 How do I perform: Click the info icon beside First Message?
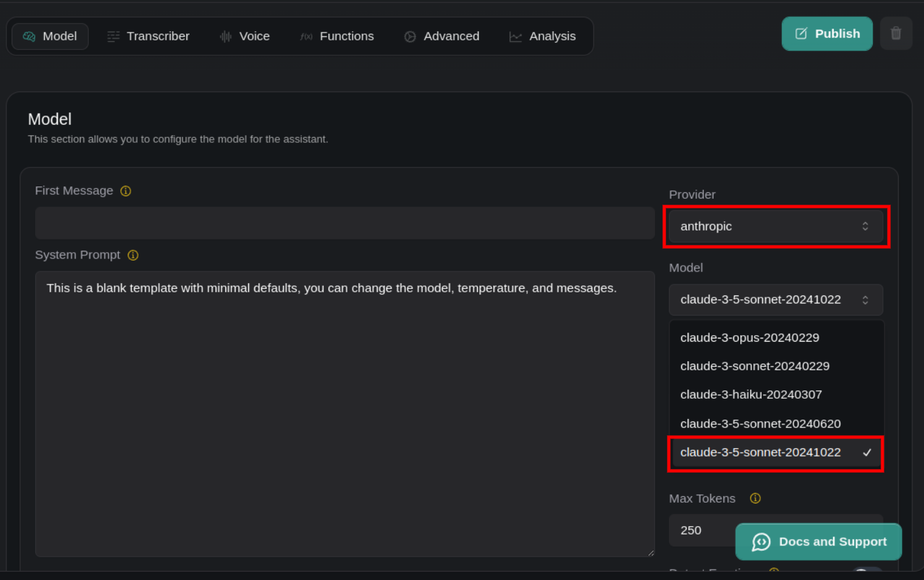tap(126, 191)
